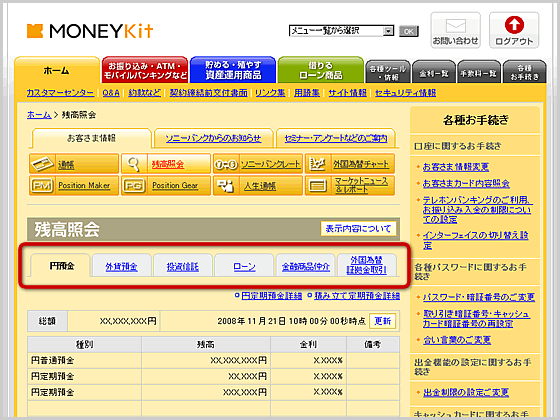
Task: Click the 合い言葉のご変更 link
Action: [x=457, y=340]
